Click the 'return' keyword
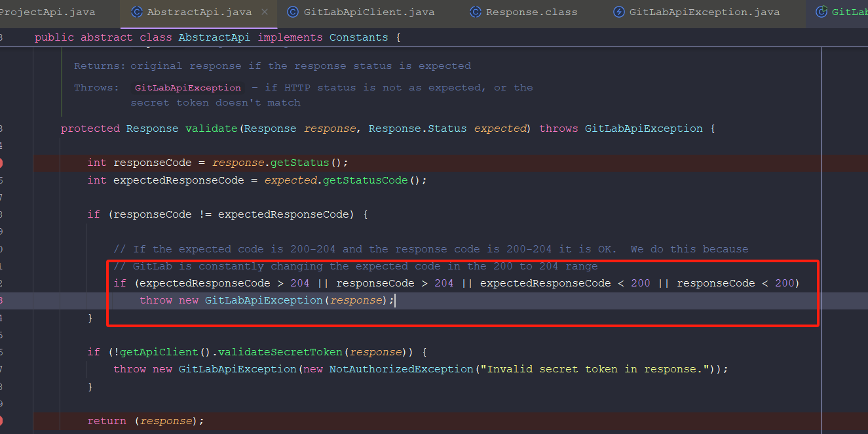The width and height of the screenshot is (868, 434). point(107,421)
